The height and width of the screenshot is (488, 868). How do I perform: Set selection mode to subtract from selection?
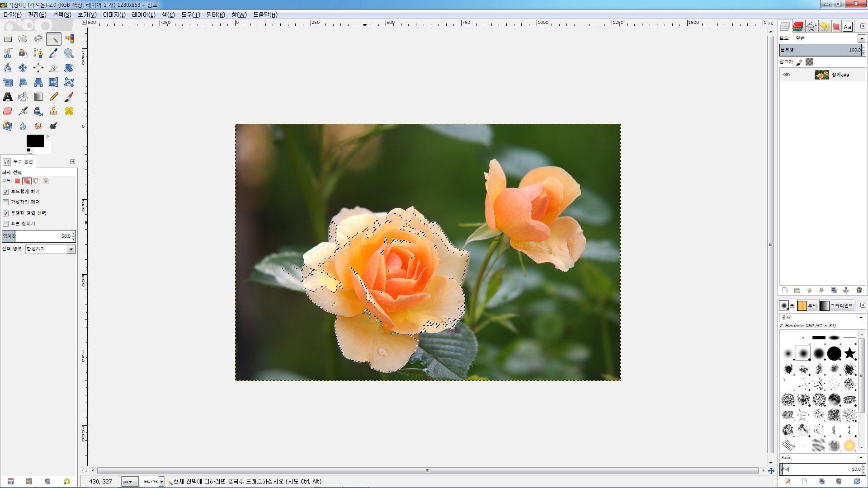pyautogui.click(x=36, y=181)
